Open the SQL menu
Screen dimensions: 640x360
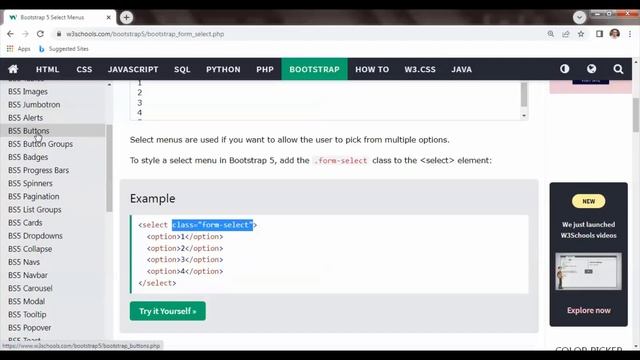click(x=182, y=69)
